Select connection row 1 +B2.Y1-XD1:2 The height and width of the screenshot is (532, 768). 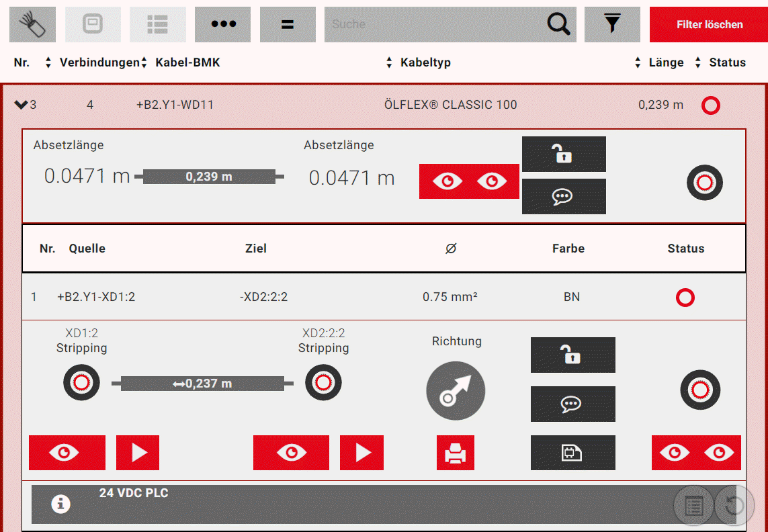384,297
